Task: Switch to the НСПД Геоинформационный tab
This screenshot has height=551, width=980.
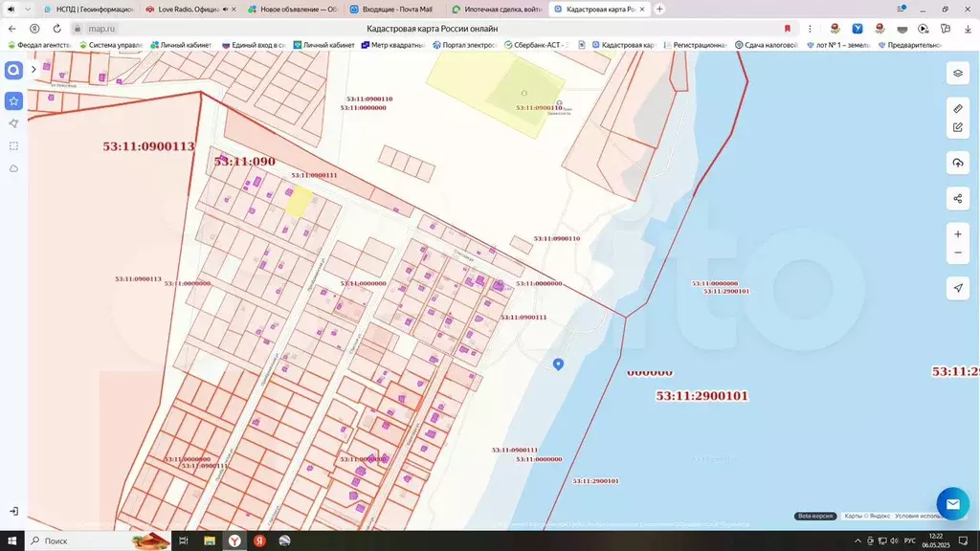Action: tap(89, 10)
